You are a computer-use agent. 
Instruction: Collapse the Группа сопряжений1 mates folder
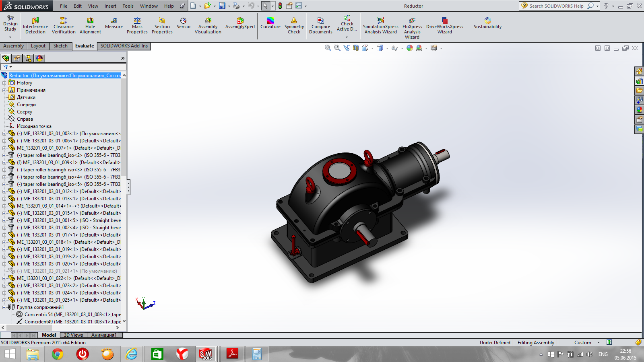[x=4, y=307]
